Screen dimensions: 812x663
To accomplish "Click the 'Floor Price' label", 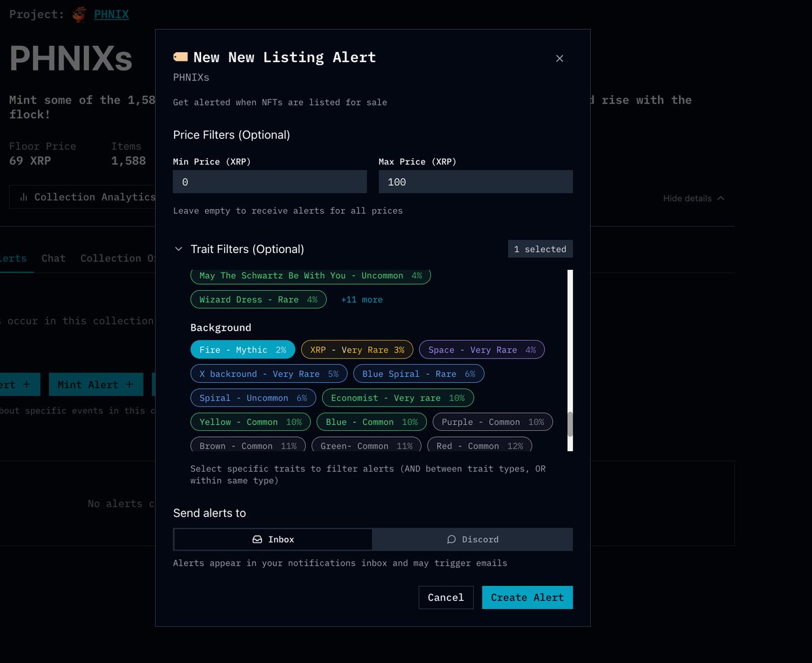I will tap(43, 146).
